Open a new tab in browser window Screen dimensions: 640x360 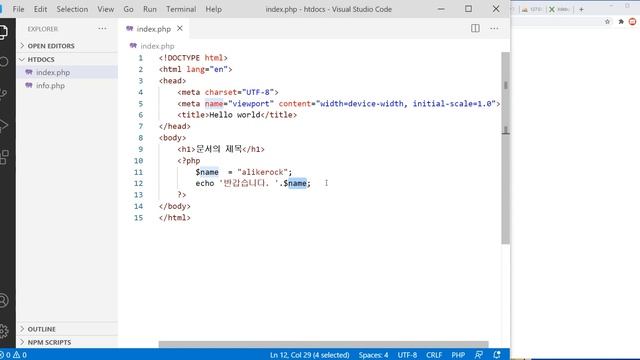pos(581,9)
